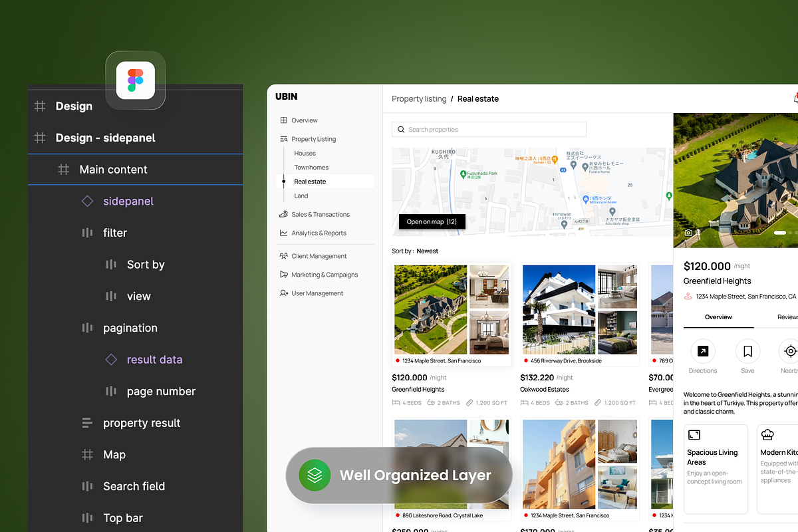This screenshot has height=532, width=798.
Task: Click the Search field layer icon
Action: pos(87,486)
